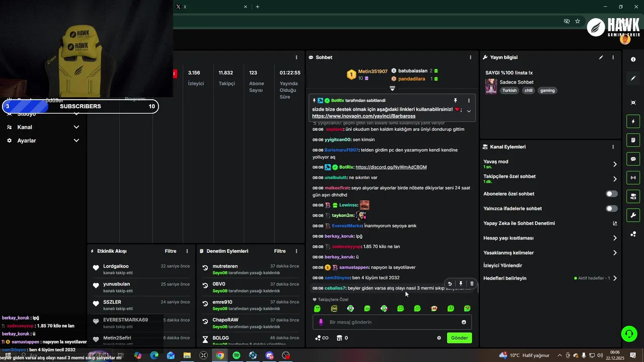Pin ceballos7's chat message
The image size is (644, 362).
click(x=460, y=284)
